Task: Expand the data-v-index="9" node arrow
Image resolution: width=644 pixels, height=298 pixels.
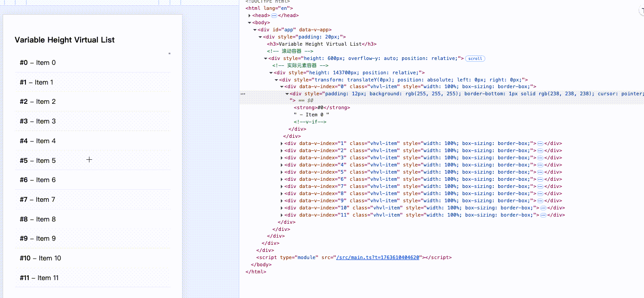Action: coord(282,201)
